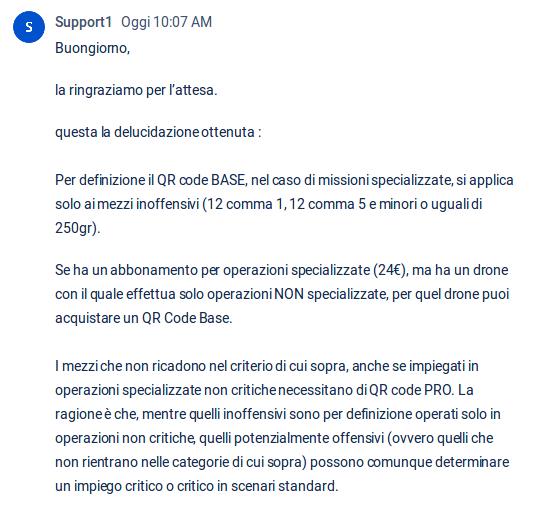Image resolution: width=559 pixels, height=516 pixels.
Task: Click the blue S avatar icon
Action: click(29, 27)
